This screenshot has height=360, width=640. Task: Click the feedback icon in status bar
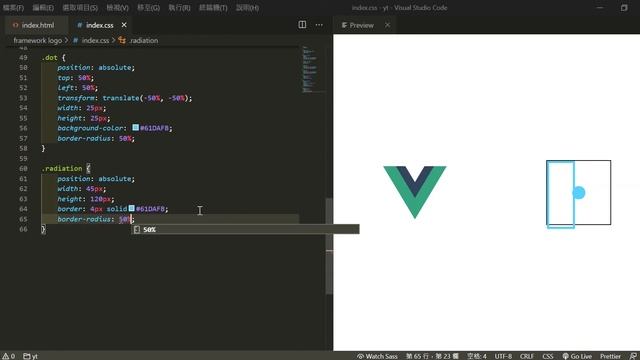[x=633, y=356]
